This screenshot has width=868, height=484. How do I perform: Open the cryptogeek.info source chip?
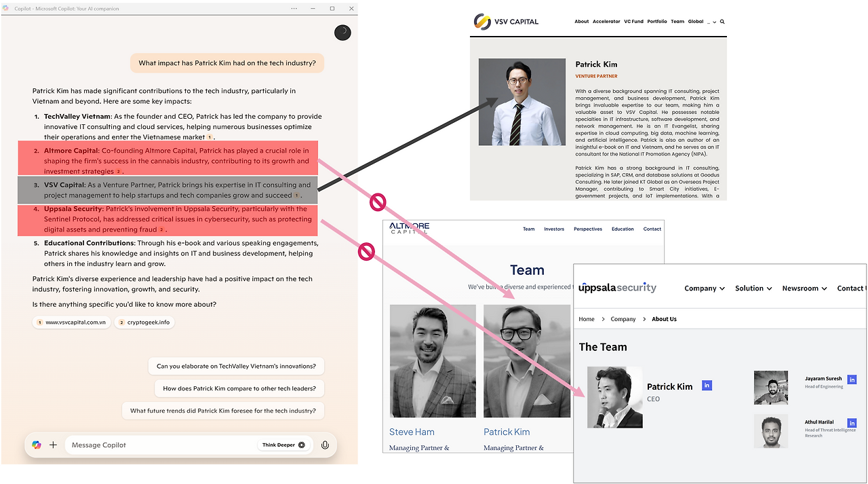pyautogui.click(x=144, y=322)
